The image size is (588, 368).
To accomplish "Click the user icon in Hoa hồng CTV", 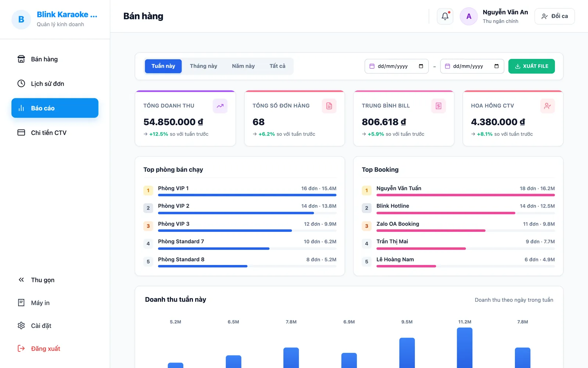I will coord(548,106).
